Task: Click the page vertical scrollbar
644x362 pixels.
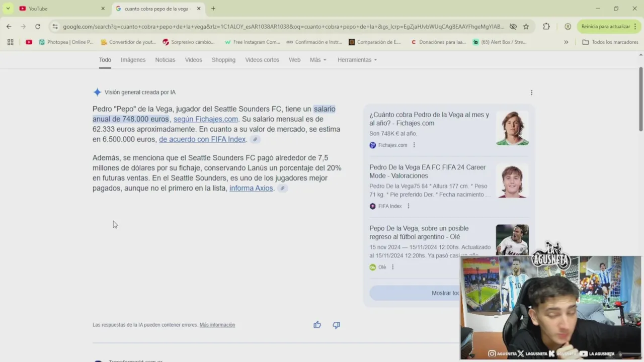Action: [x=640, y=98]
